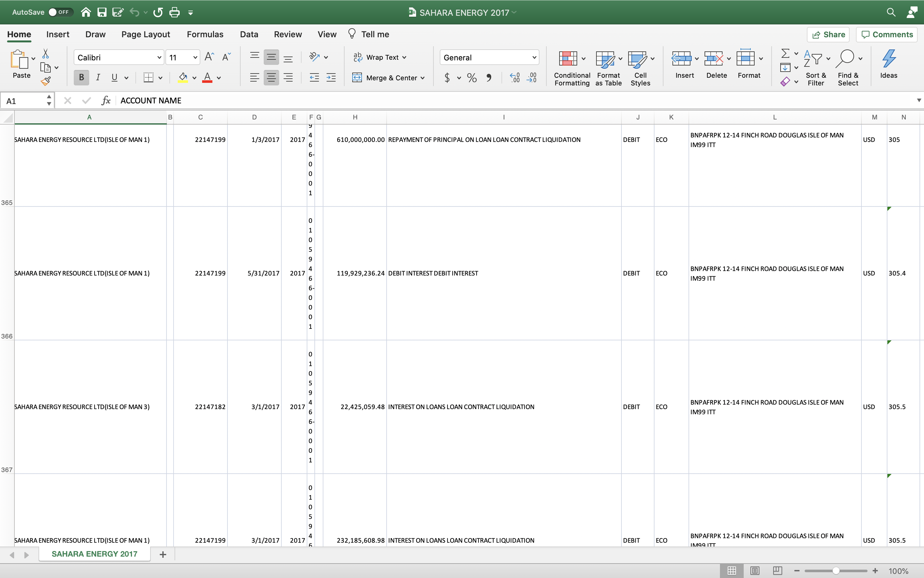Click the Ideas lightning icon

(x=888, y=58)
